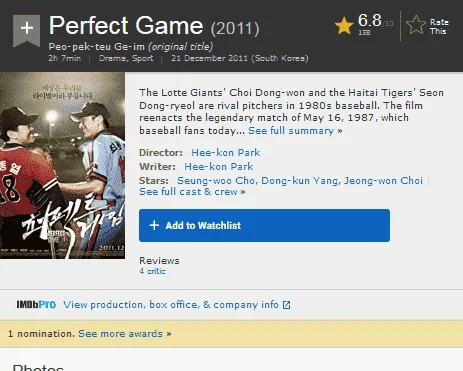Viewport: 463px width, 371px height.
Task: Click the watchlist ribbon plus icon
Action: coord(26,30)
